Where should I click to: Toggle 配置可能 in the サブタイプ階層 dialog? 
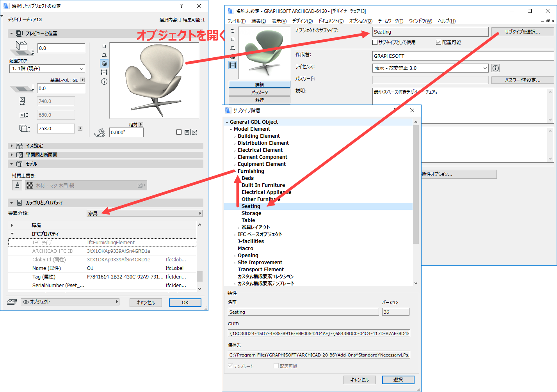pos(277,366)
